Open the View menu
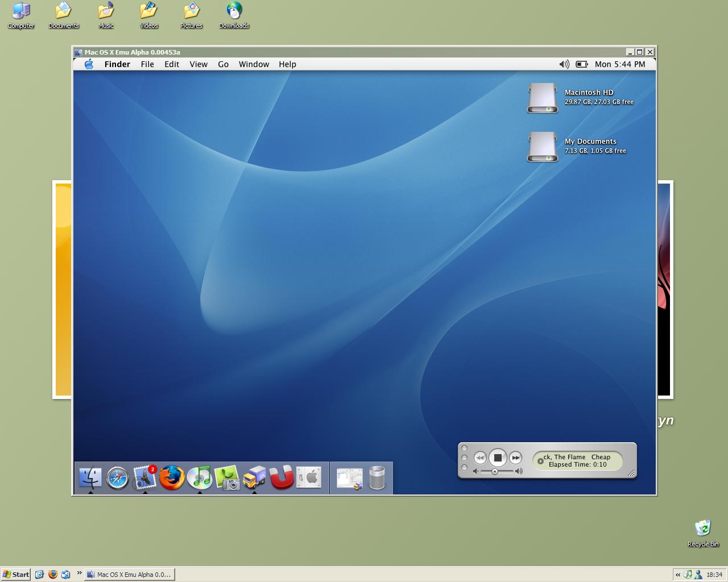The image size is (728, 582). coord(198,64)
